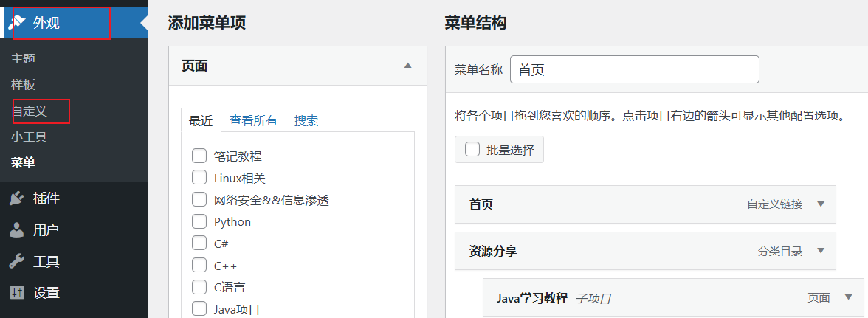Open 小工具 in the sidebar submenu
868x318 pixels.
coord(30,137)
